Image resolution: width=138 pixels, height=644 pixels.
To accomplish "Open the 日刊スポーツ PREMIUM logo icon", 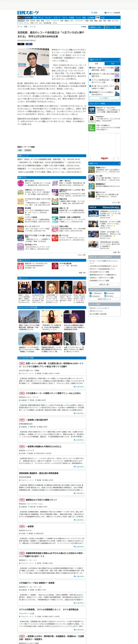I will [92, 110].
